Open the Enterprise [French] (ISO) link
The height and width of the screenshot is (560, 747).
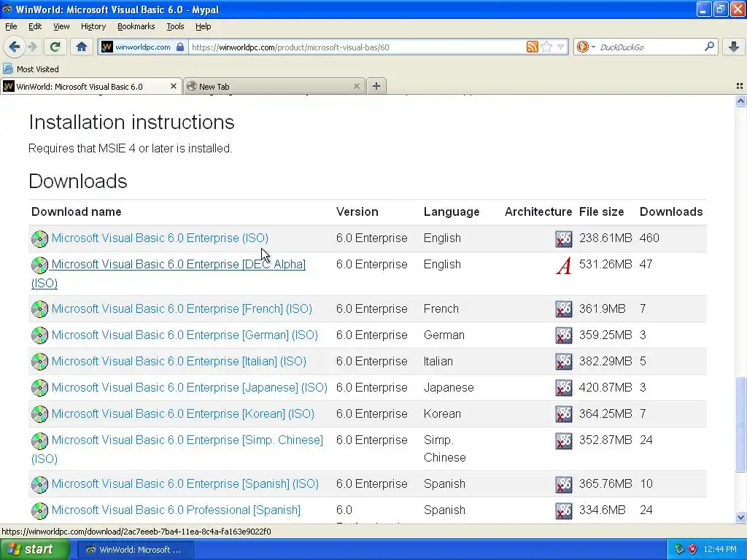tap(182, 308)
